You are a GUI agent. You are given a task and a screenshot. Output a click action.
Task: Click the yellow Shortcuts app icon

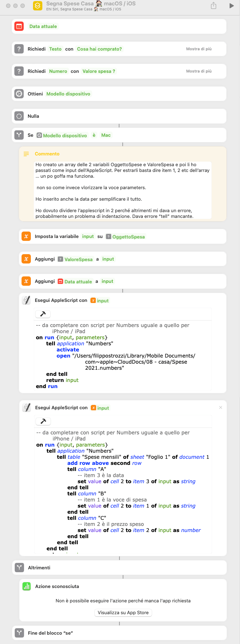point(38,6)
